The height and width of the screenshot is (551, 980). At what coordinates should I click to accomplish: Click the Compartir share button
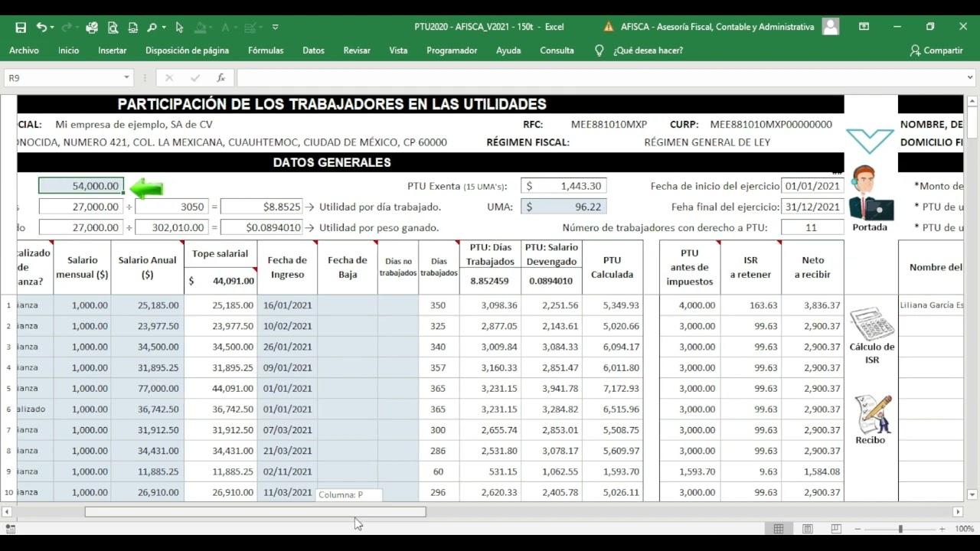point(936,51)
